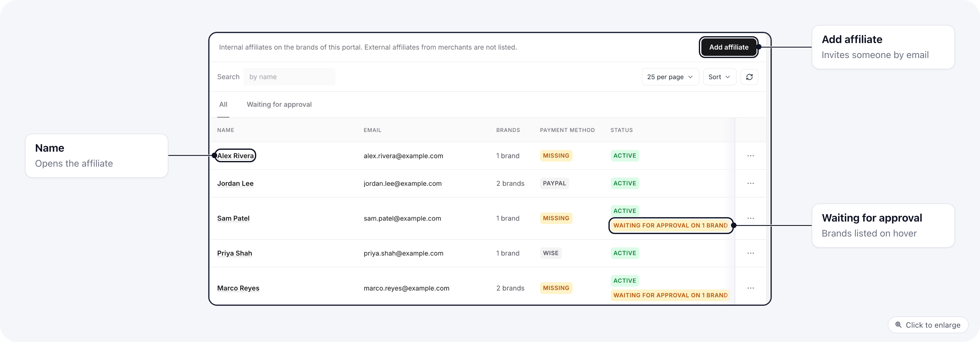Click the EMAIL column header
This screenshot has width=980, height=342.
pos(372,130)
